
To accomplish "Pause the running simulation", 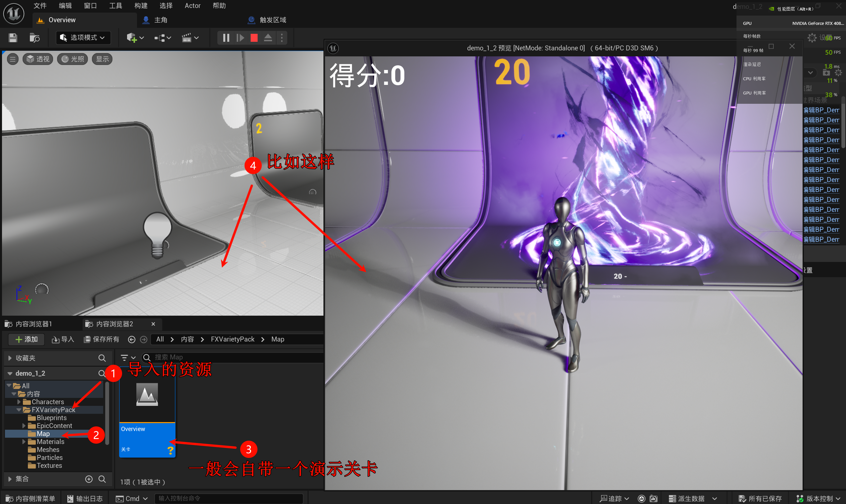I will tap(226, 38).
